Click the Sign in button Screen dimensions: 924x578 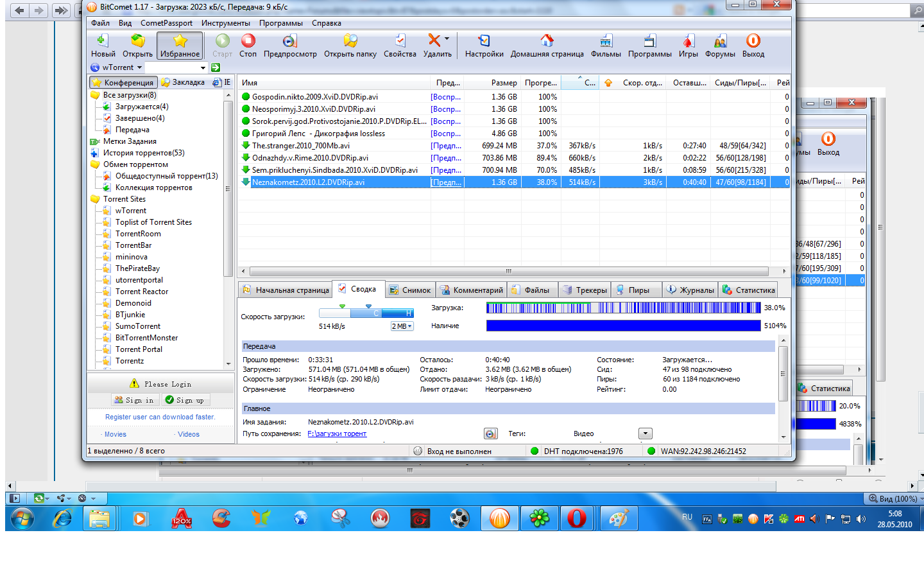point(134,400)
